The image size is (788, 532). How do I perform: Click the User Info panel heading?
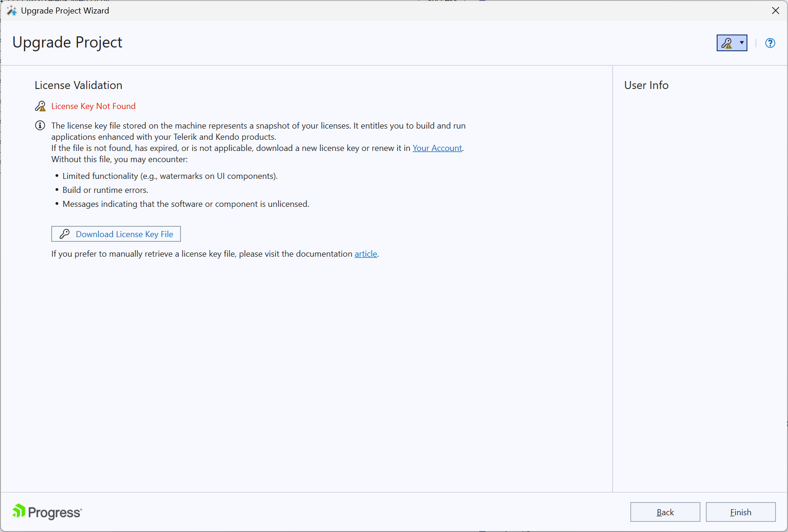[646, 85]
